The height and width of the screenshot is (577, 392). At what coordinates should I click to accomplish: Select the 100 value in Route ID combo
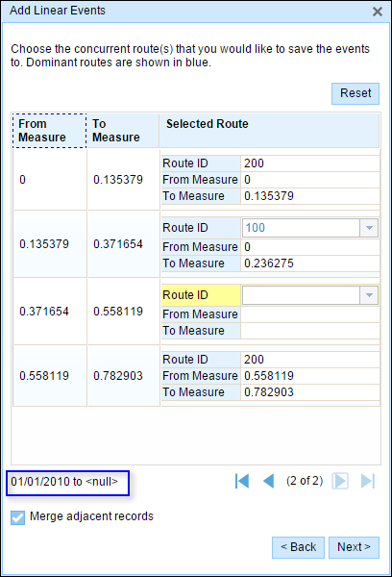click(256, 228)
